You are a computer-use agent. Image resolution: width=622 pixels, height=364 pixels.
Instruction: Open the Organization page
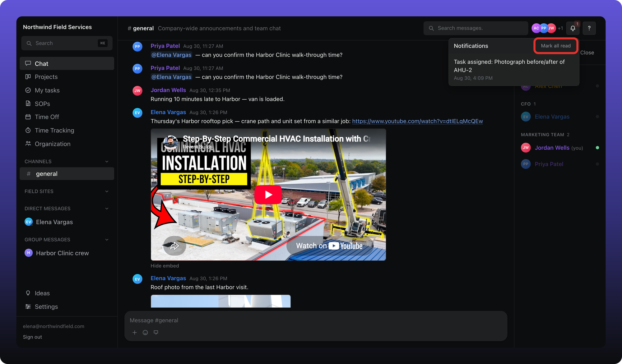click(x=67, y=144)
